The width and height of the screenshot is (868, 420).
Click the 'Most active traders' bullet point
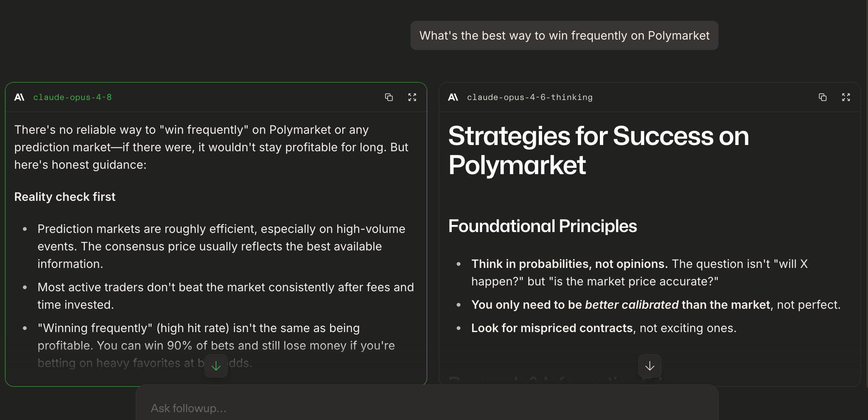click(x=226, y=296)
